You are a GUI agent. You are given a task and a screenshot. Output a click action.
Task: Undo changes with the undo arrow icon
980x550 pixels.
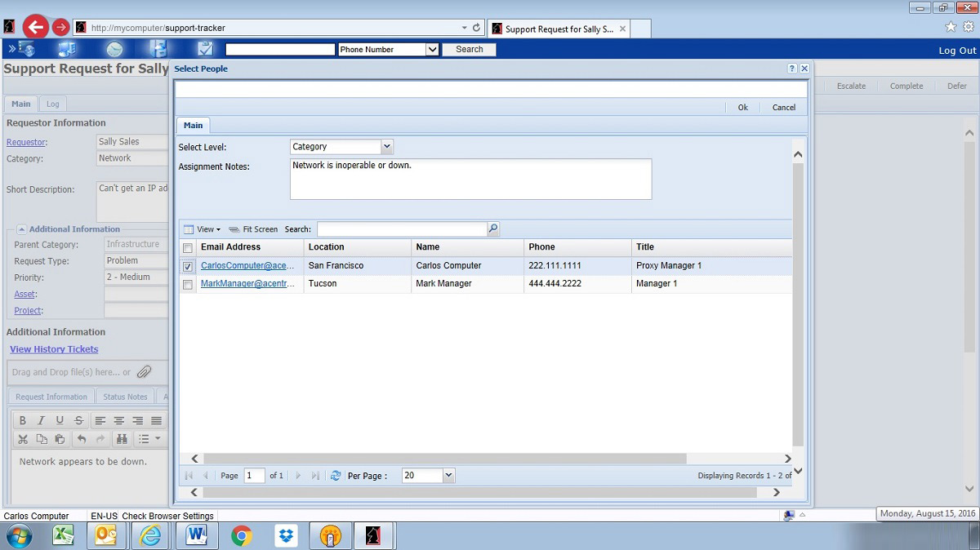(82, 438)
